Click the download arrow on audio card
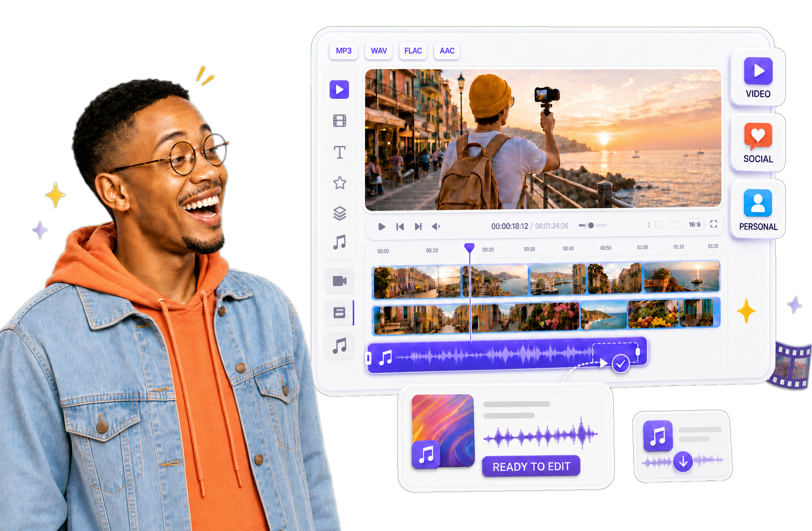 pyautogui.click(x=683, y=462)
